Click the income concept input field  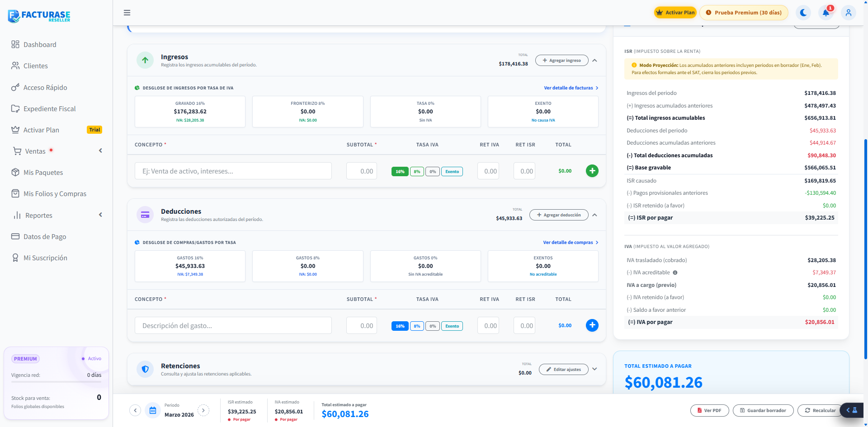point(233,171)
